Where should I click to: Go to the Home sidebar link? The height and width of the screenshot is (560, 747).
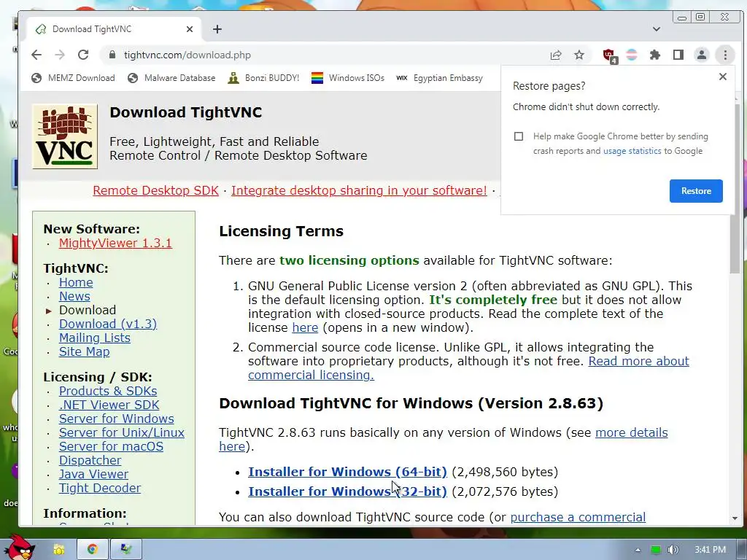(76, 282)
